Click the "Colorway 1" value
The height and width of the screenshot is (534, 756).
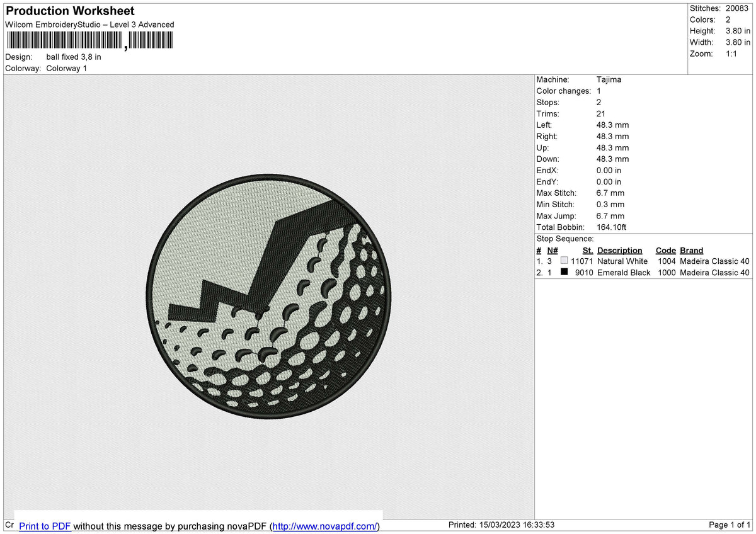(67, 68)
